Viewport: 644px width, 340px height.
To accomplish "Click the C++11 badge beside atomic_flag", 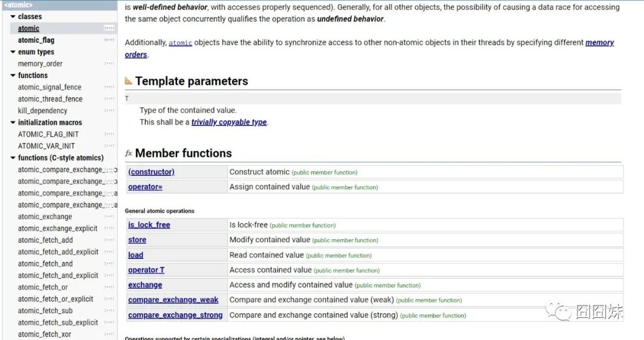I will [109, 40].
